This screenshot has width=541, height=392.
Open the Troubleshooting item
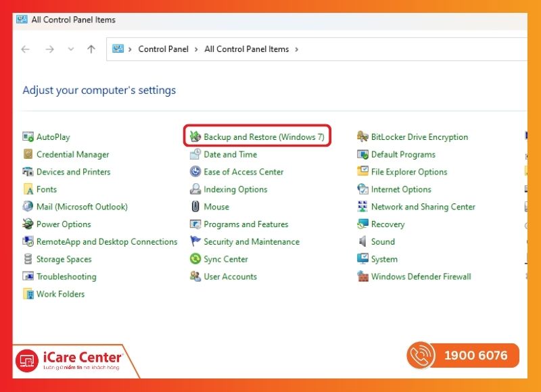[x=66, y=276]
